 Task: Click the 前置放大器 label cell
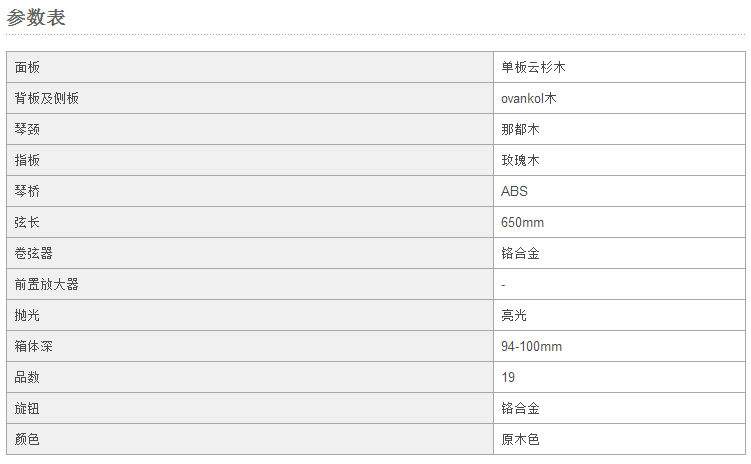(250, 284)
